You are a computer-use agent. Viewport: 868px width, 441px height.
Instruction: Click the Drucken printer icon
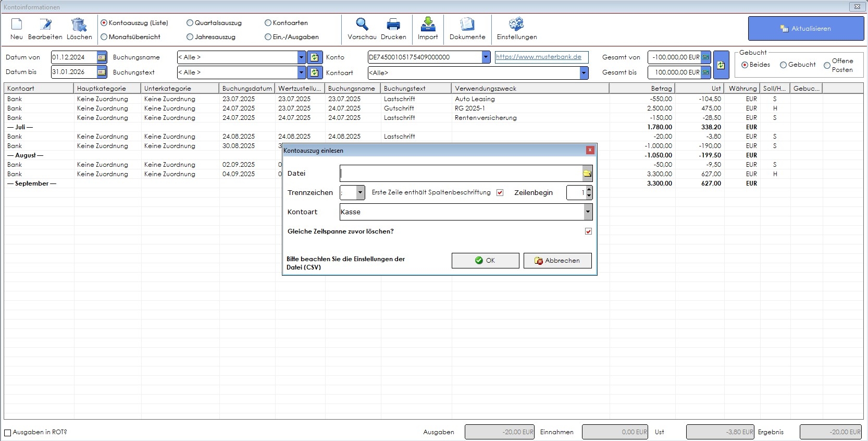click(393, 24)
